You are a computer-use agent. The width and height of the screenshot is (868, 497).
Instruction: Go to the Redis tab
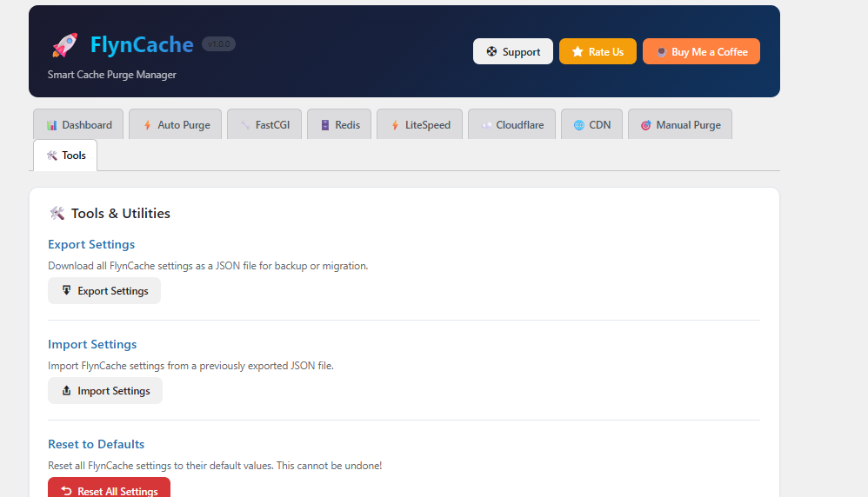(x=339, y=124)
